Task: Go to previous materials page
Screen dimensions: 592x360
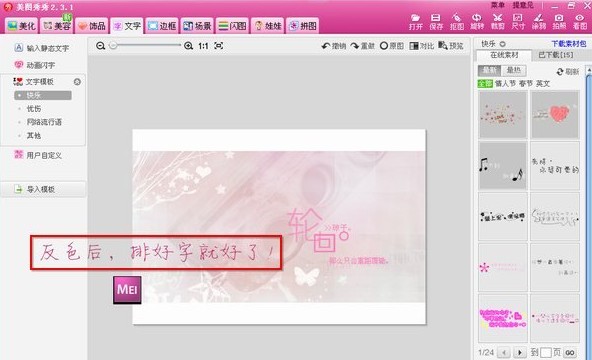Action: pyautogui.click(x=504, y=352)
